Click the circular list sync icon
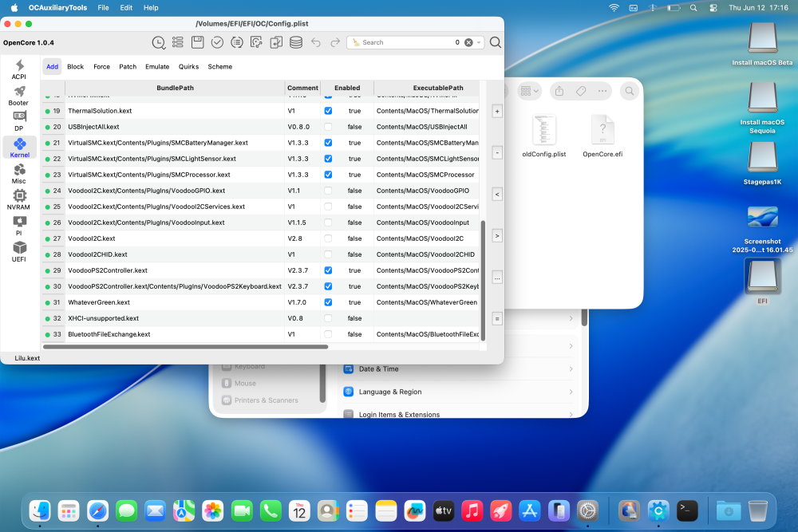This screenshot has width=798, height=532. click(x=237, y=42)
